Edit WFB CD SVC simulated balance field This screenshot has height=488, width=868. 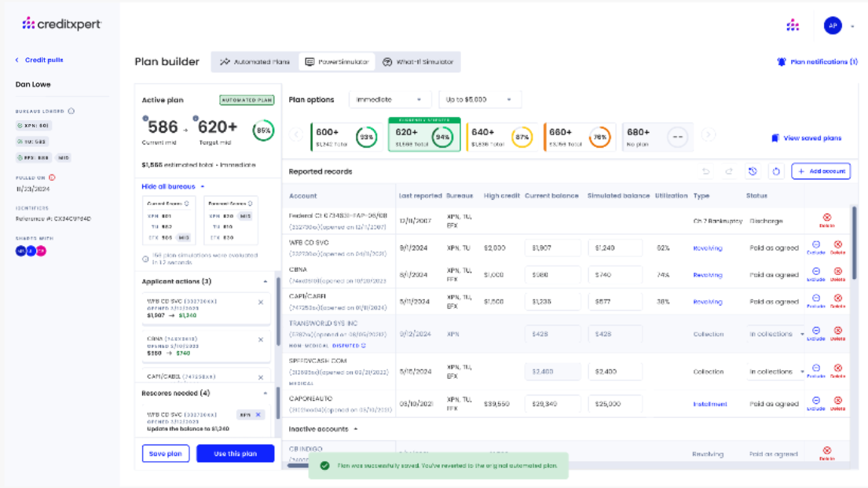(615, 248)
